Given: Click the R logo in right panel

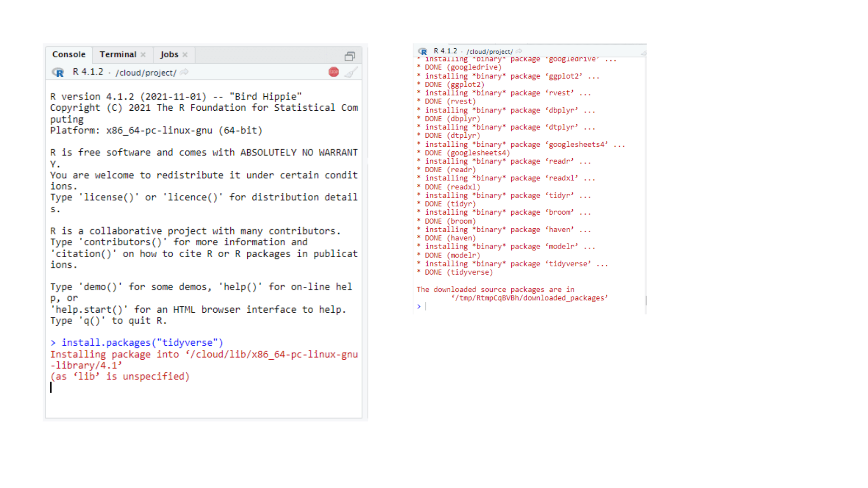Looking at the screenshot, I should click(x=423, y=52).
